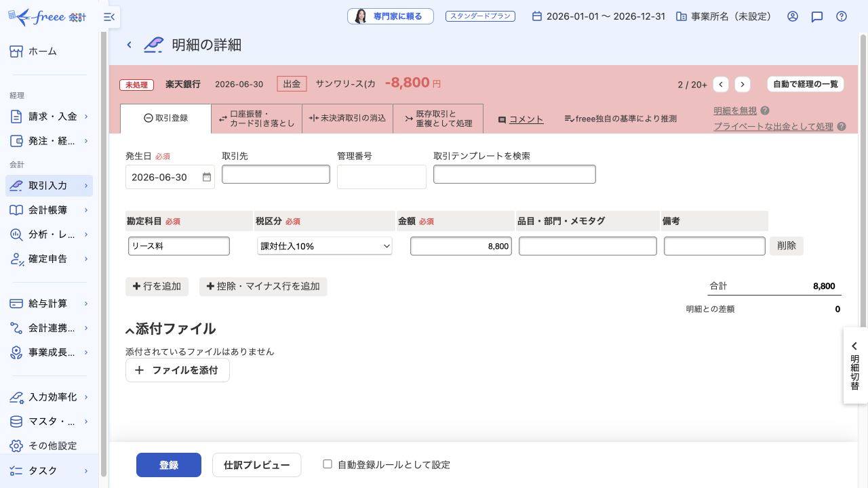Expand the 会計帳簿 submenu arrow
Viewport: 868px width, 488px height.
86,210
